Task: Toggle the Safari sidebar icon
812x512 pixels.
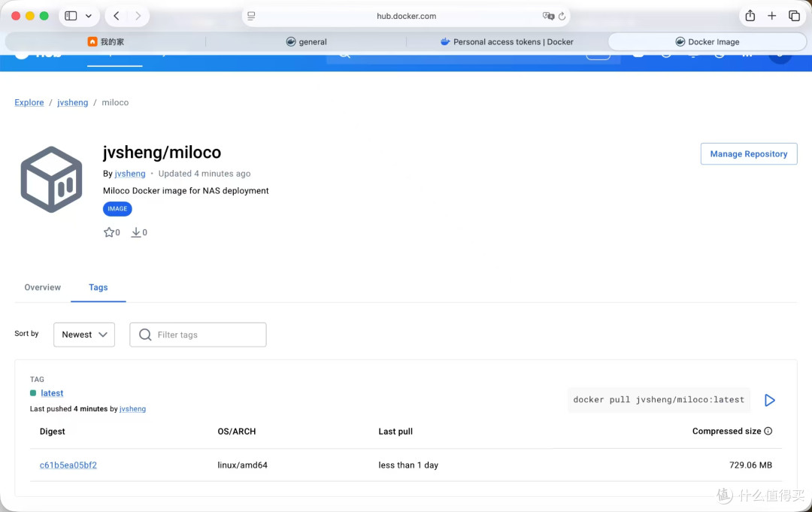Action: click(71, 16)
